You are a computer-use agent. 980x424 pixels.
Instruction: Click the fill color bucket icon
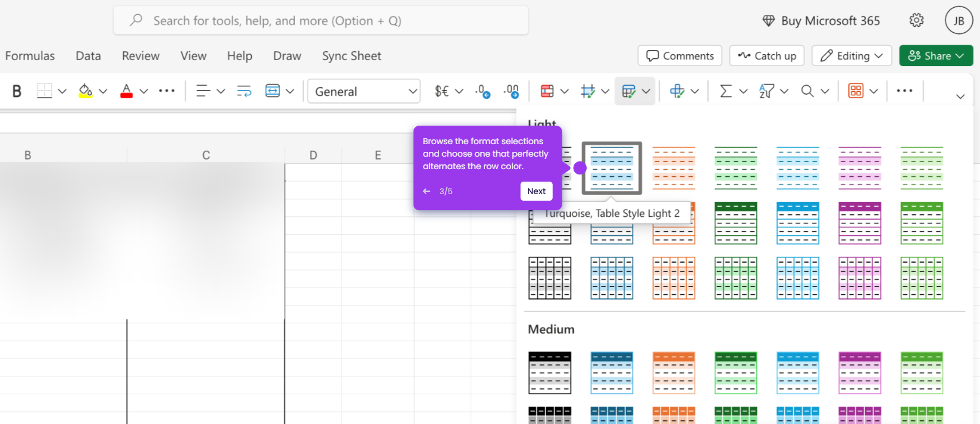tap(86, 91)
